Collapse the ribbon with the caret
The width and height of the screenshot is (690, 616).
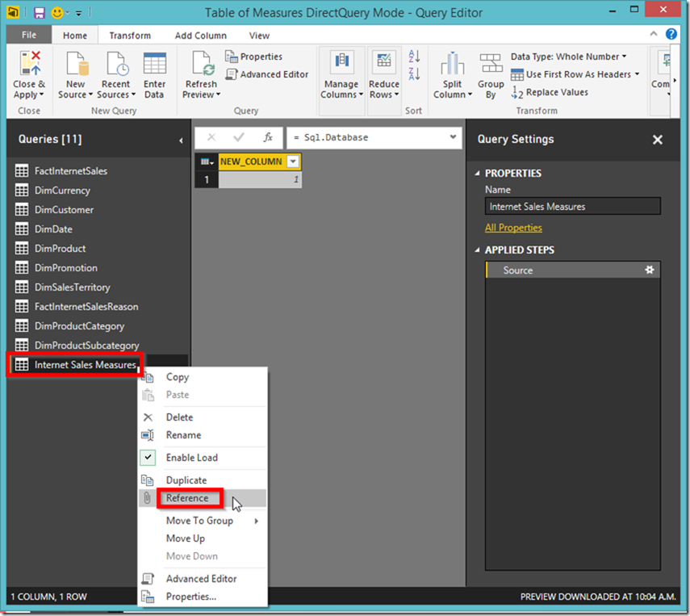click(654, 34)
